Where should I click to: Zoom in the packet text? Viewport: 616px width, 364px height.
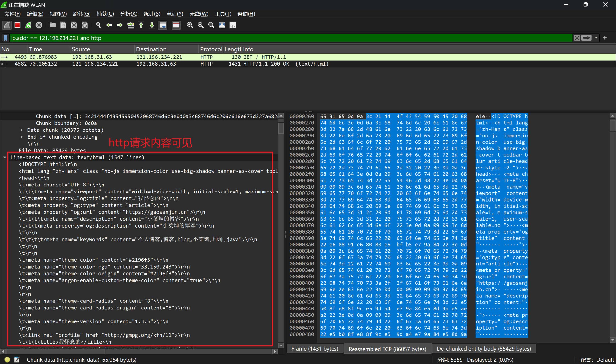(x=190, y=25)
